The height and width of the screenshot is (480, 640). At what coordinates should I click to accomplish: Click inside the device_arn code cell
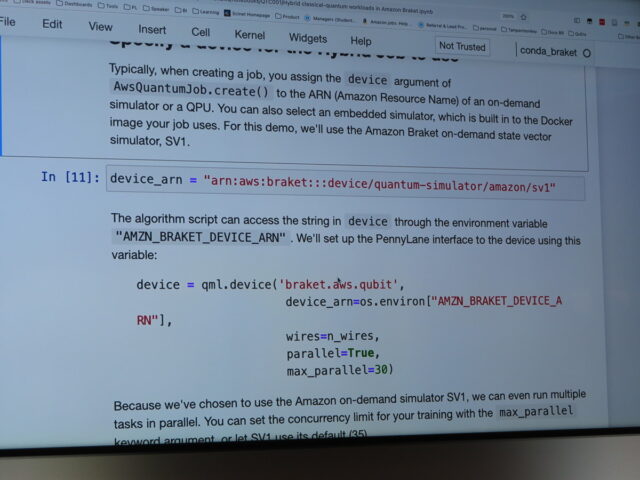pyautogui.click(x=345, y=183)
